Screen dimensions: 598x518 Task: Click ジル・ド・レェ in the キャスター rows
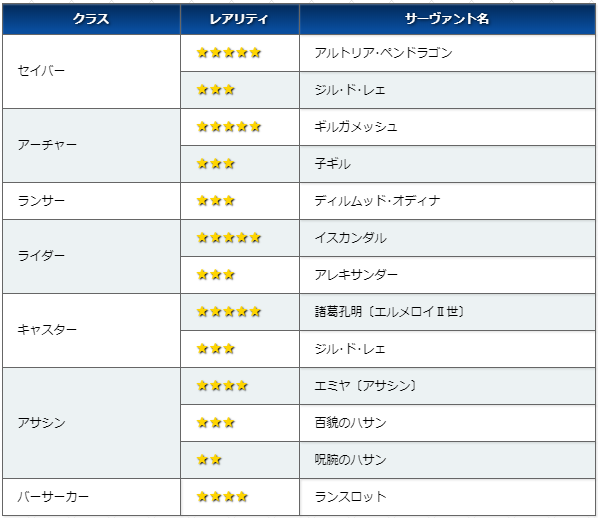350,349
